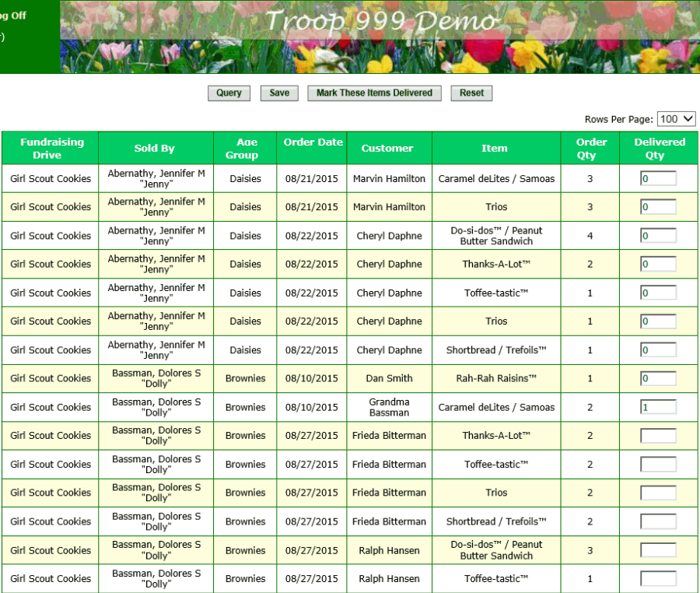Viewport: 700px width, 593px height.
Task: Edit Delivered Qty for Frieda Bitterman Trios
Action: pos(658,493)
